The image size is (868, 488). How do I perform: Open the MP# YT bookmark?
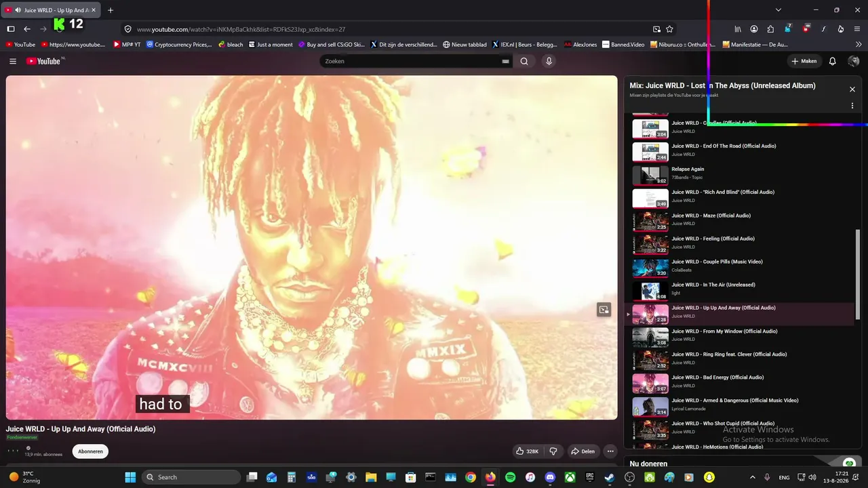click(x=127, y=45)
